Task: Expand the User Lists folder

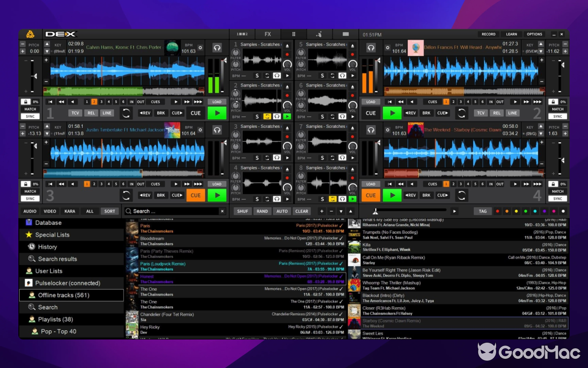Action: click(x=49, y=270)
